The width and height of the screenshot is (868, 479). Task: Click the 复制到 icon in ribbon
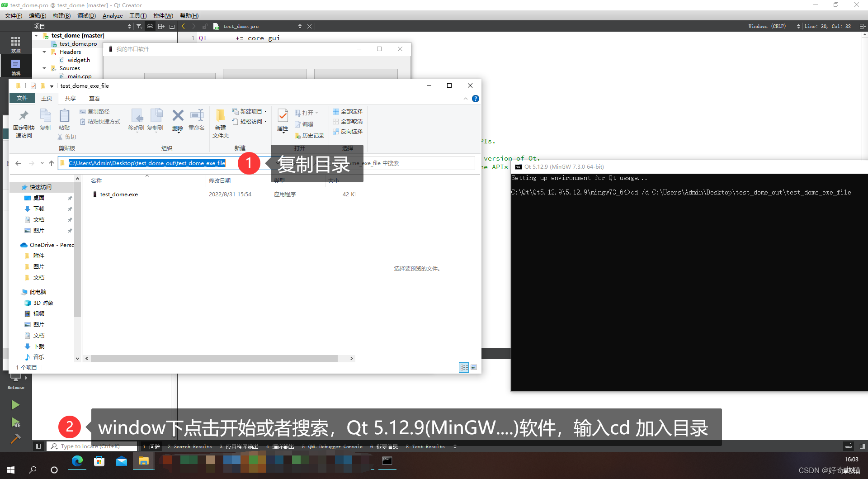(x=156, y=116)
